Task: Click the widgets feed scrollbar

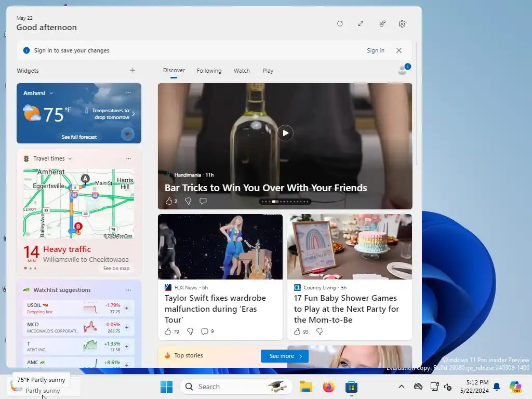Action: click(x=417, y=103)
